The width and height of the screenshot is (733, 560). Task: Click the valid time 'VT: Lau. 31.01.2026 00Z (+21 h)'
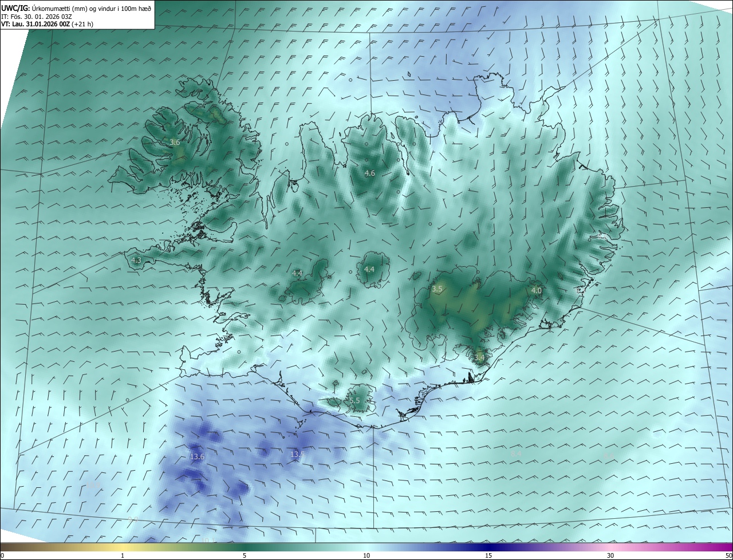(x=46, y=24)
